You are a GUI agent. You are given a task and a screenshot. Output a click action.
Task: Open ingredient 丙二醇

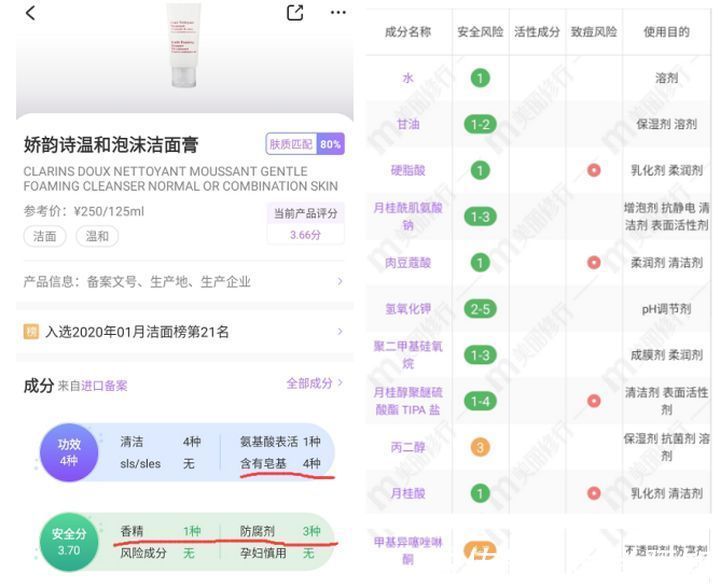pos(408,447)
